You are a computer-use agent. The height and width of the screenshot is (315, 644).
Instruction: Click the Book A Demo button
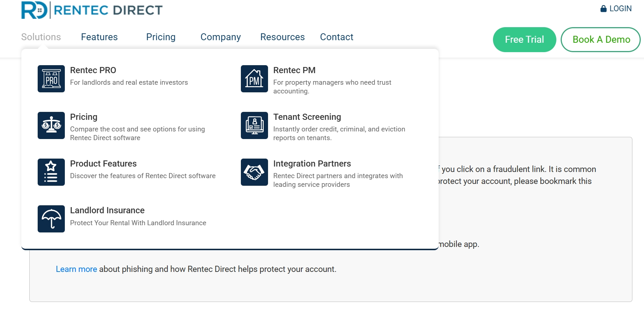pos(601,39)
